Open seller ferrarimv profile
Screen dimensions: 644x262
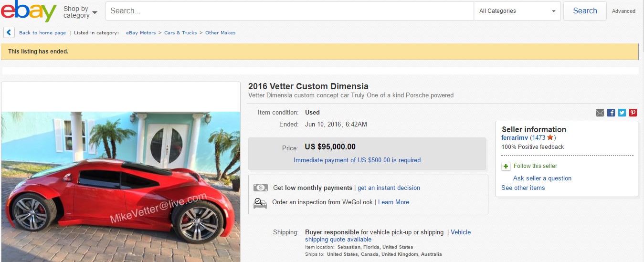(x=515, y=137)
